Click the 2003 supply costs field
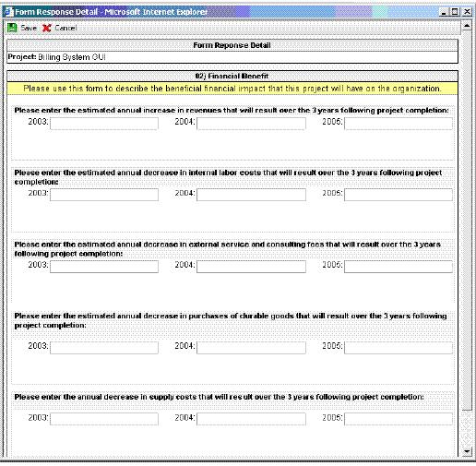 pos(104,419)
